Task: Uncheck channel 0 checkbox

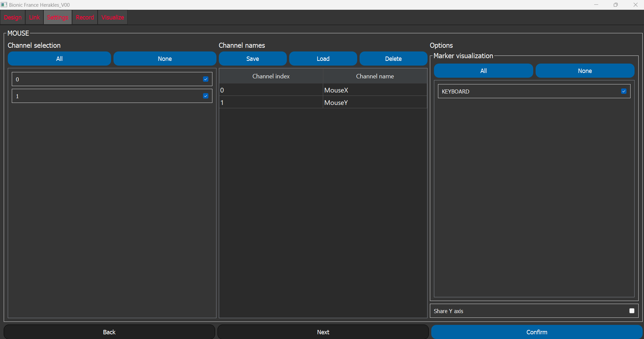Action: (x=206, y=79)
